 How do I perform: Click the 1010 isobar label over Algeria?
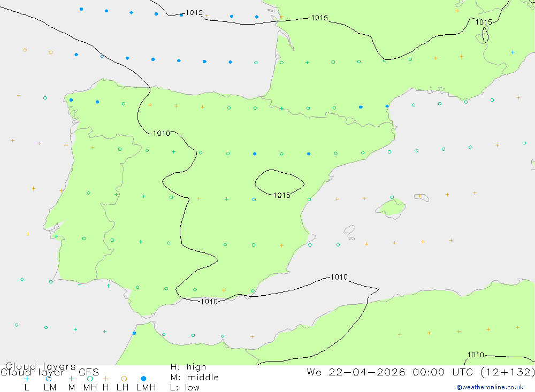pyautogui.click(x=476, y=355)
